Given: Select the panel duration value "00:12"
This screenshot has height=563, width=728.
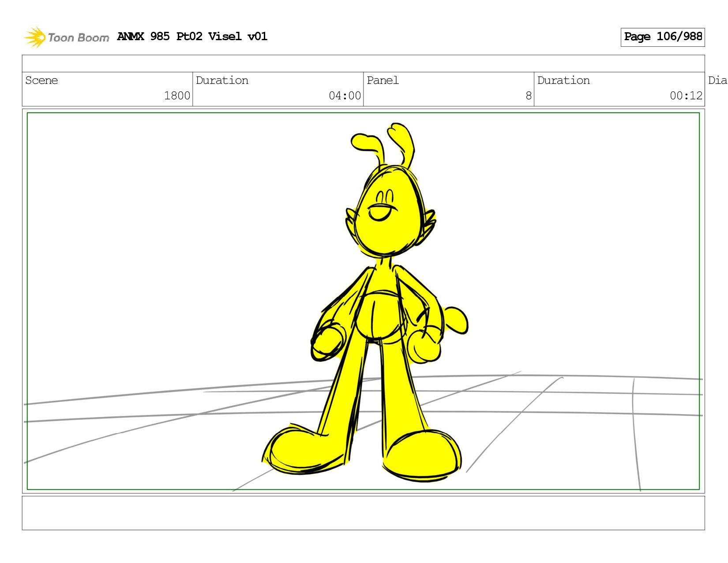Looking at the screenshot, I should pos(686,96).
